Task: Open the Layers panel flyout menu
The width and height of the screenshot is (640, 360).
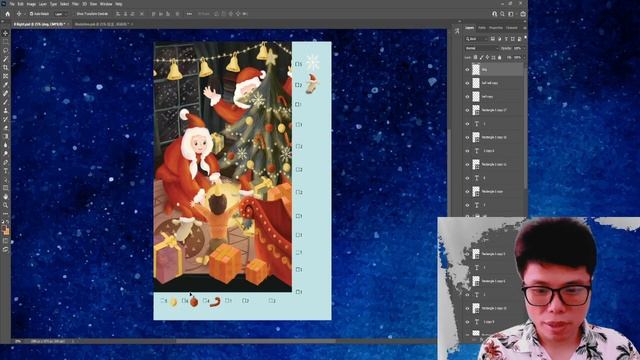Action: pyautogui.click(x=524, y=28)
